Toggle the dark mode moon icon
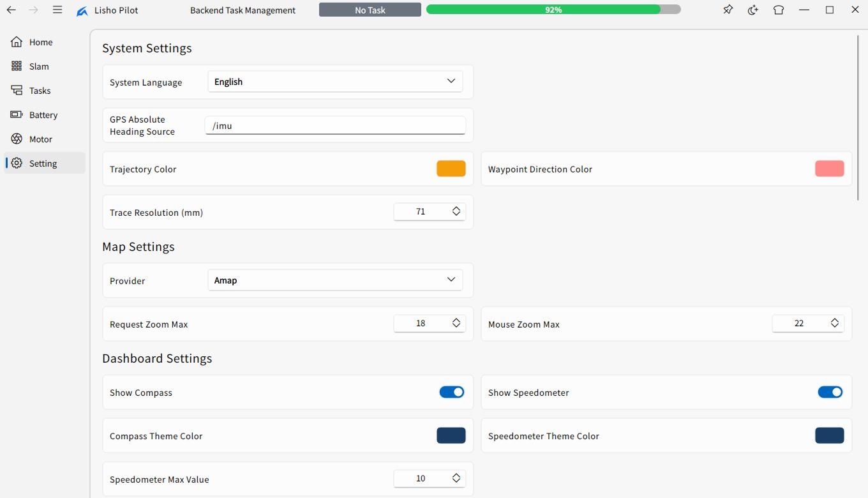 pyautogui.click(x=753, y=10)
